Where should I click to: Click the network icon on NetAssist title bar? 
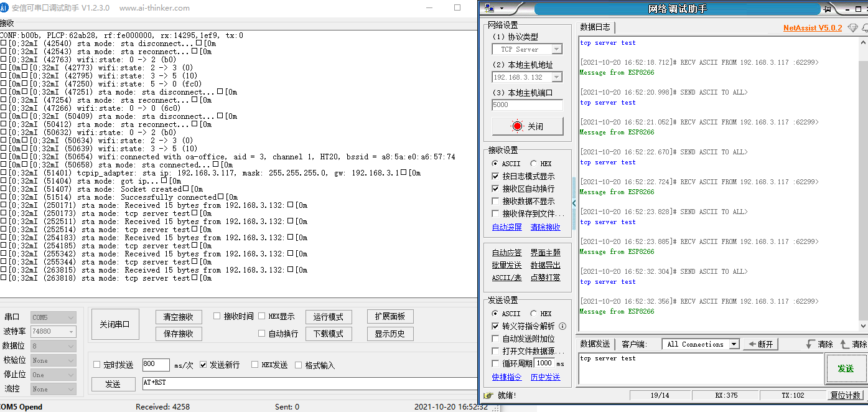pyautogui.click(x=489, y=9)
